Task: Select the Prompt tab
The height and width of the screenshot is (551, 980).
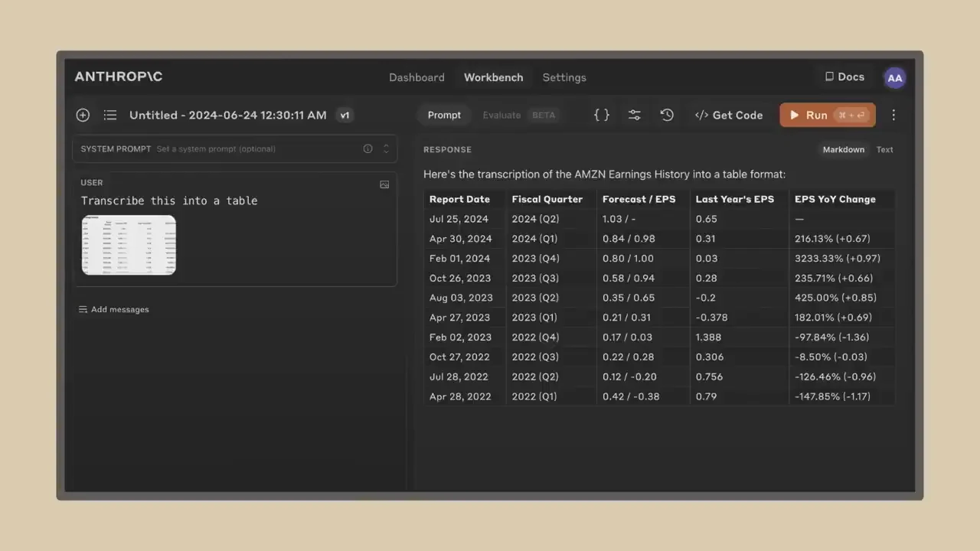Action: pyautogui.click(x=444, y=115)
